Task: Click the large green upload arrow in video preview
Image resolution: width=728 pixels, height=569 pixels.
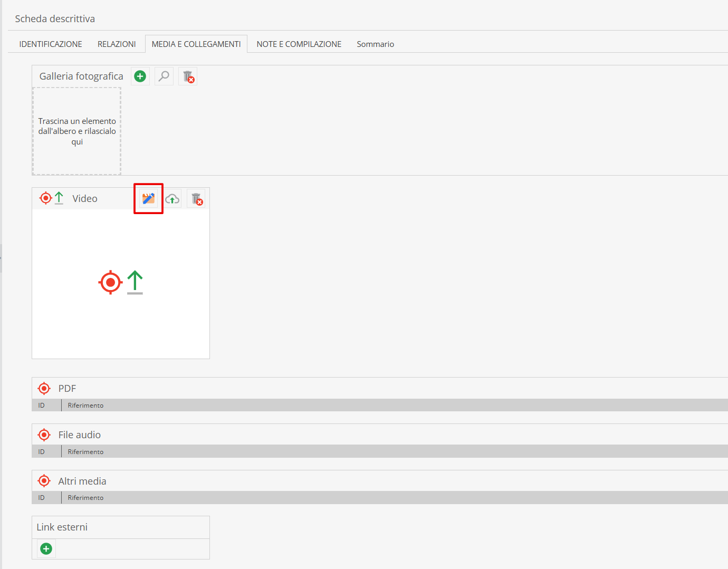Action: [135, 282]
